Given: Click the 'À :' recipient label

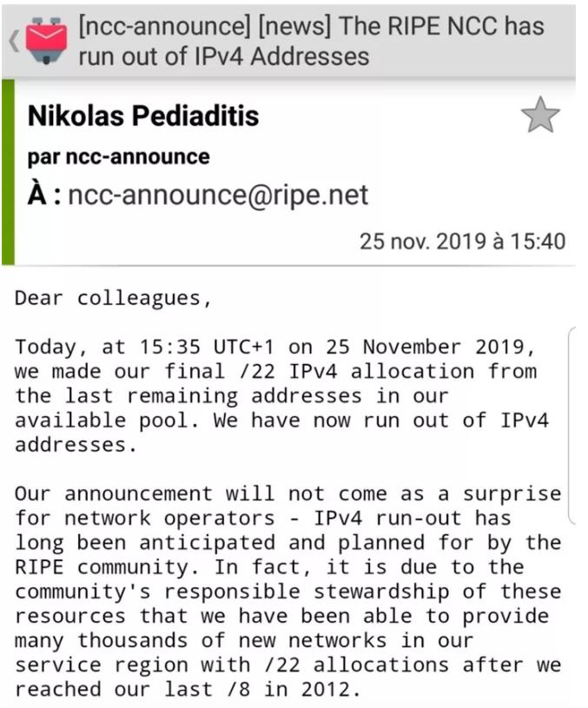Looking at the screenshot, I should point(44,195).
